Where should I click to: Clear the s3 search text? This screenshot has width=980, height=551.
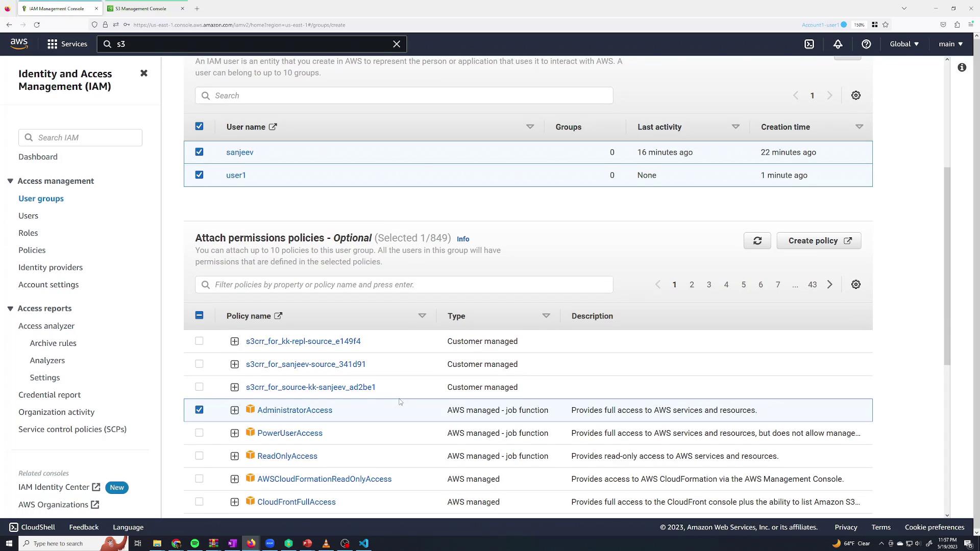[397, 44]
